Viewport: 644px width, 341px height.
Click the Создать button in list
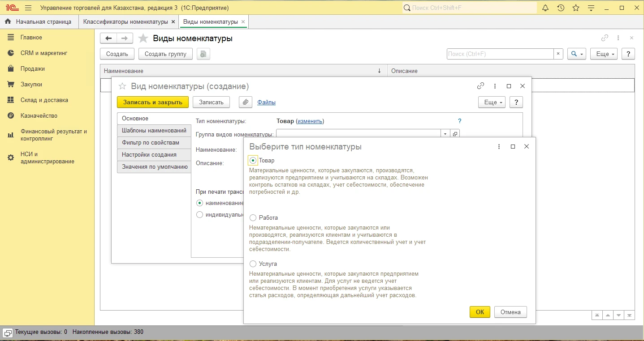[x=117, y=54]
